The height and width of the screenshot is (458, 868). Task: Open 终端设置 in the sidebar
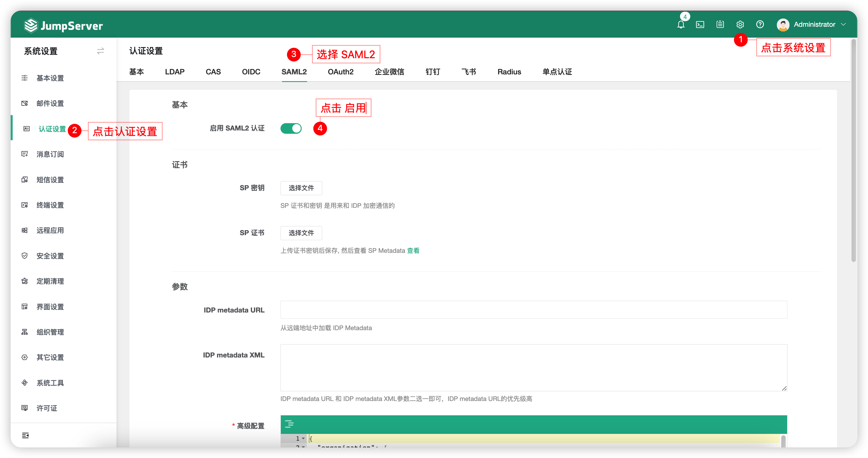coord(50,205)
